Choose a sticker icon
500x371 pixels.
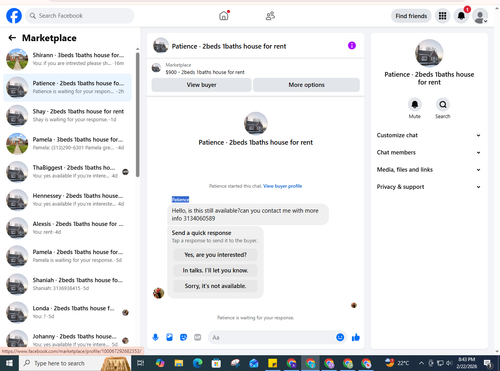(183, 337)
